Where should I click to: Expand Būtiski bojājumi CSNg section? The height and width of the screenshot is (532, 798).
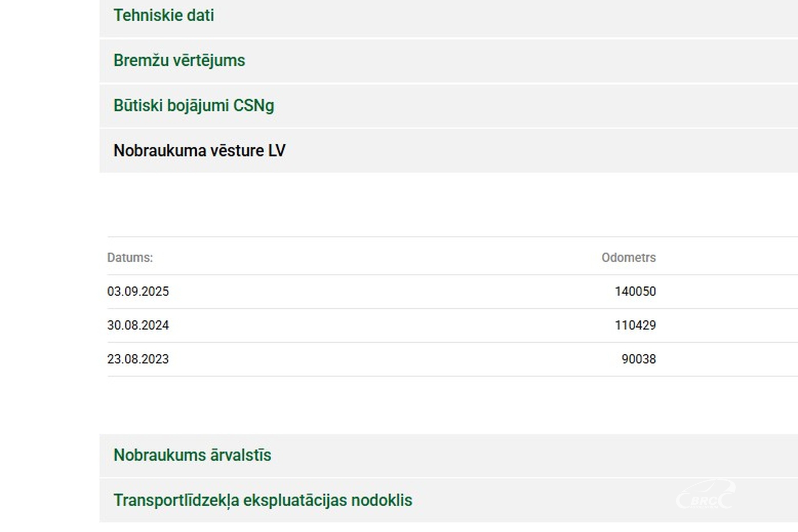[194, 105]
